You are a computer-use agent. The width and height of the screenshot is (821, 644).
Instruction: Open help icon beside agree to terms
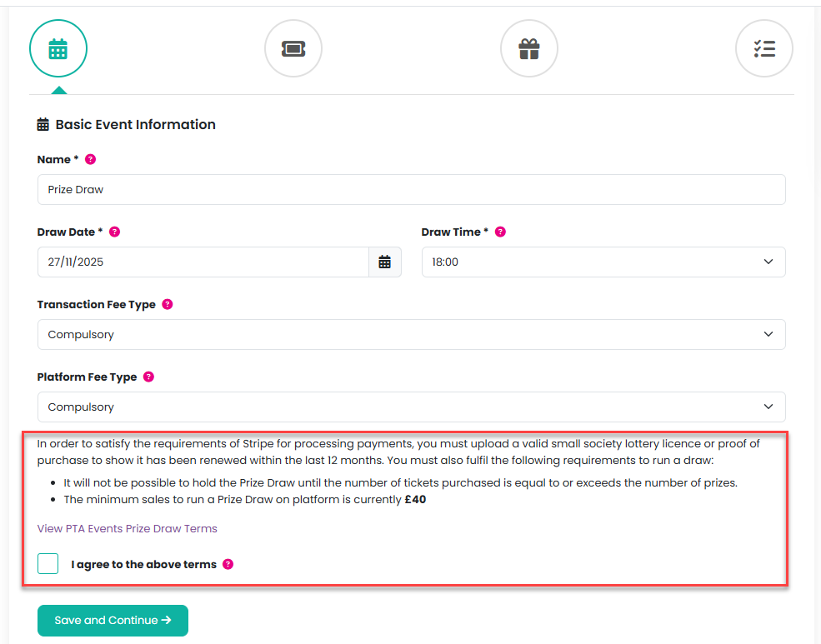228,564
